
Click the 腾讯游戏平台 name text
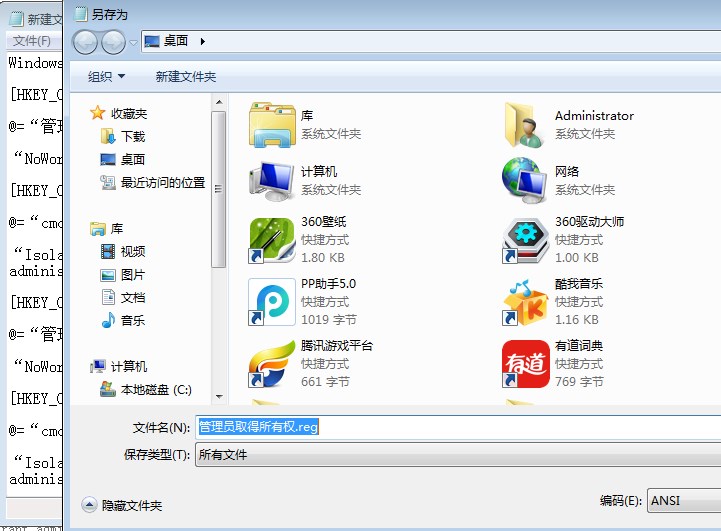click(337, 346)
